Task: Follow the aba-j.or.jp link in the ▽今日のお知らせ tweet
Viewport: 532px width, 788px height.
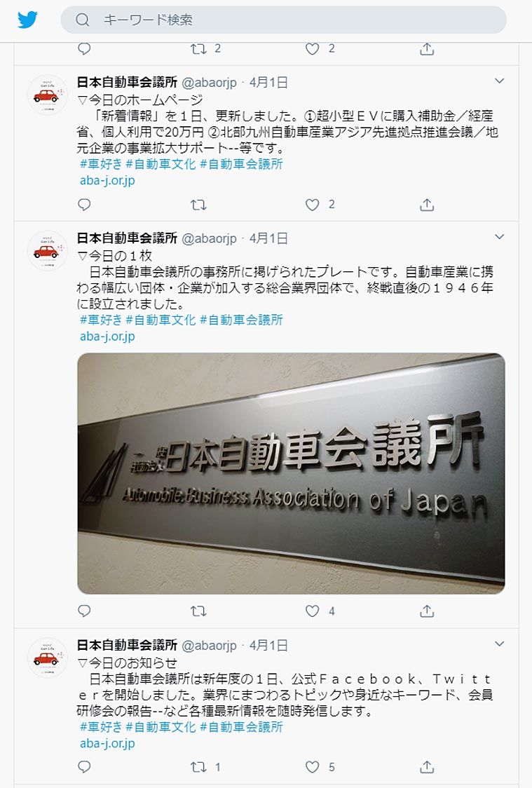Action: pos(107,742)
